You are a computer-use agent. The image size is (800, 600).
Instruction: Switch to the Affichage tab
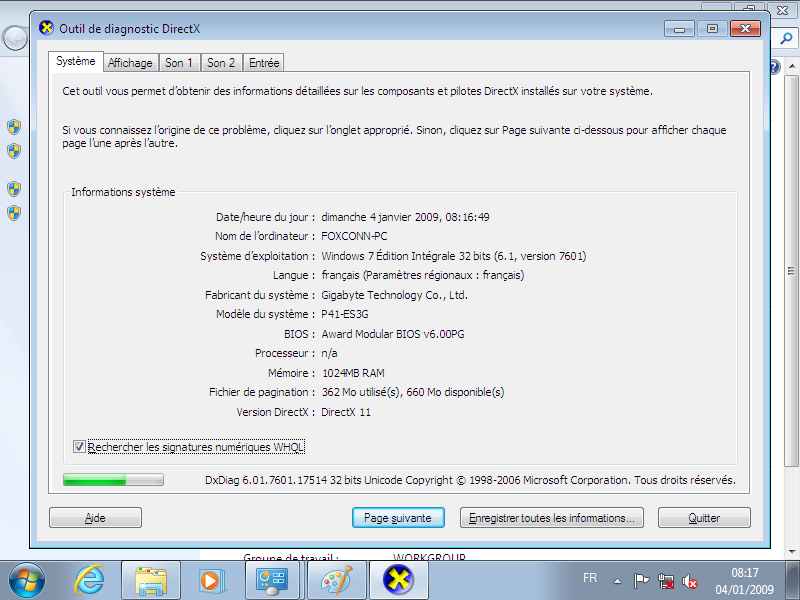click(130, 63)
